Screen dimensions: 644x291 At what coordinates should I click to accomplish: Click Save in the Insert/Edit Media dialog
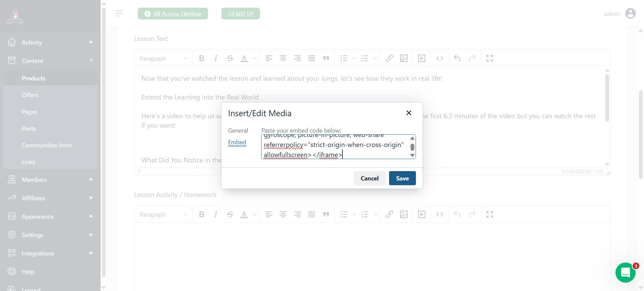402,178
